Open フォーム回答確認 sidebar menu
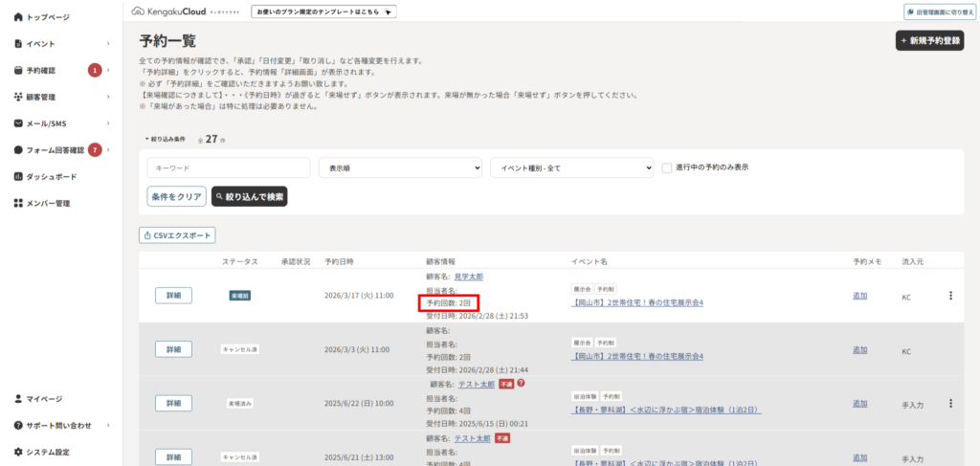 tap(56, 150)
